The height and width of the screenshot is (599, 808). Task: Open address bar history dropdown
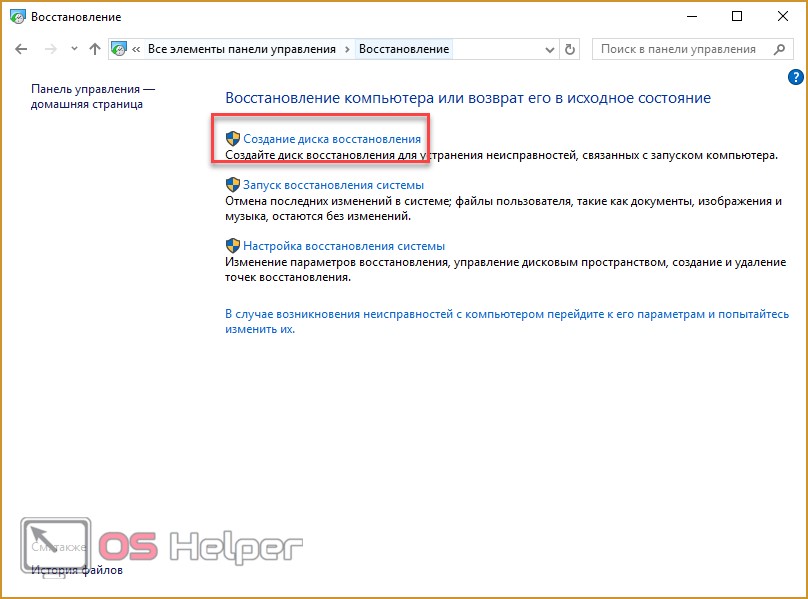coord(549,50)
